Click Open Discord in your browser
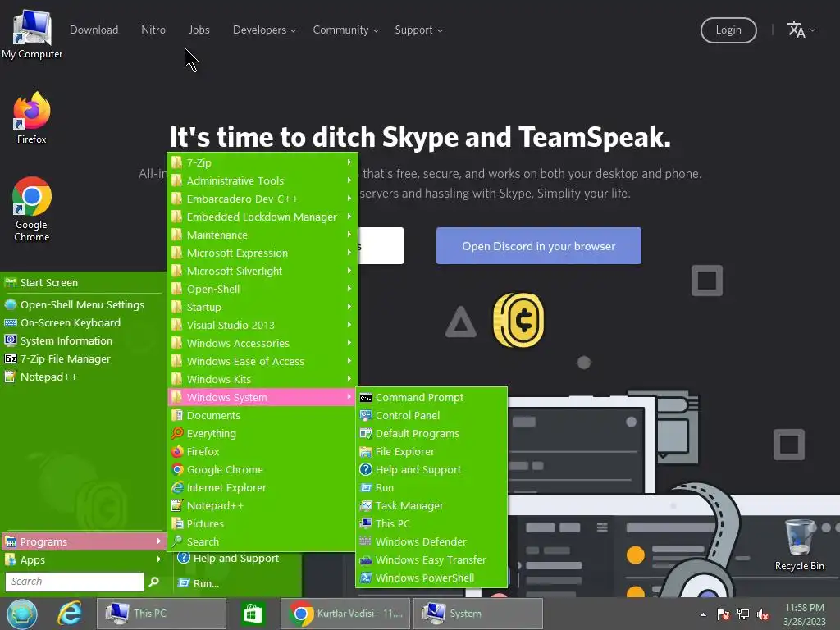The height and width of the screenshot is (630, 840). 538,246
